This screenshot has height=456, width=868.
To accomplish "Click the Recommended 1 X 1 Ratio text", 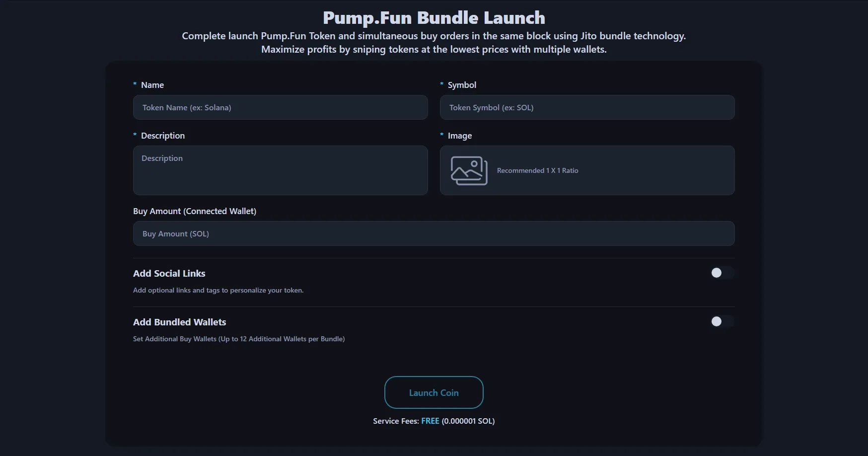I will click(x=537, y=170).
